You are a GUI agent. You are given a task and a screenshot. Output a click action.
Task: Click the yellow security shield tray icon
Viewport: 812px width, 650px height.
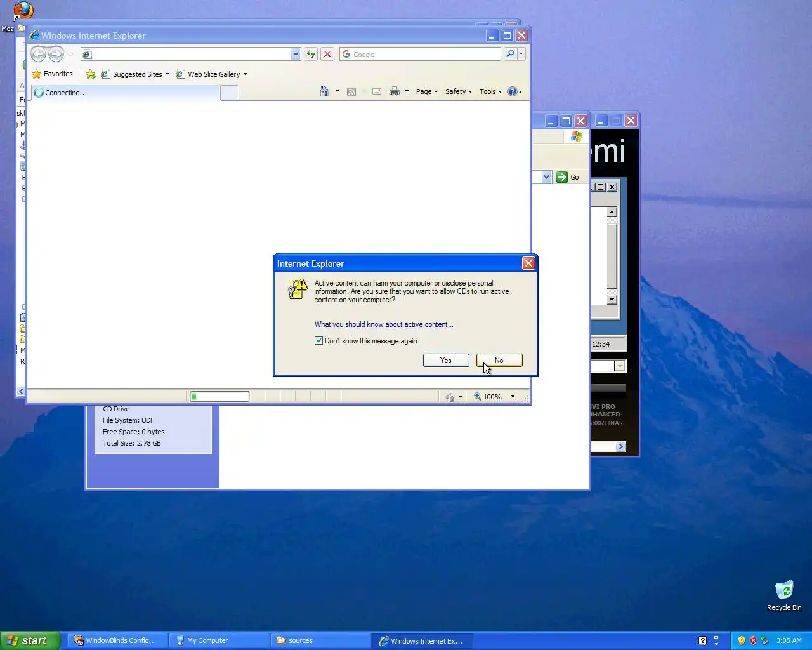(x=742, y=640)
